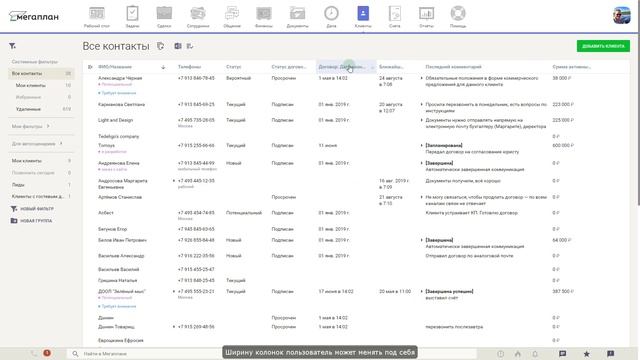Image resolution: width=640 pixels, height=360 pixels.
Task: Click the Телефоны column header
Action: pyautogui.click(x=189, y=67)
